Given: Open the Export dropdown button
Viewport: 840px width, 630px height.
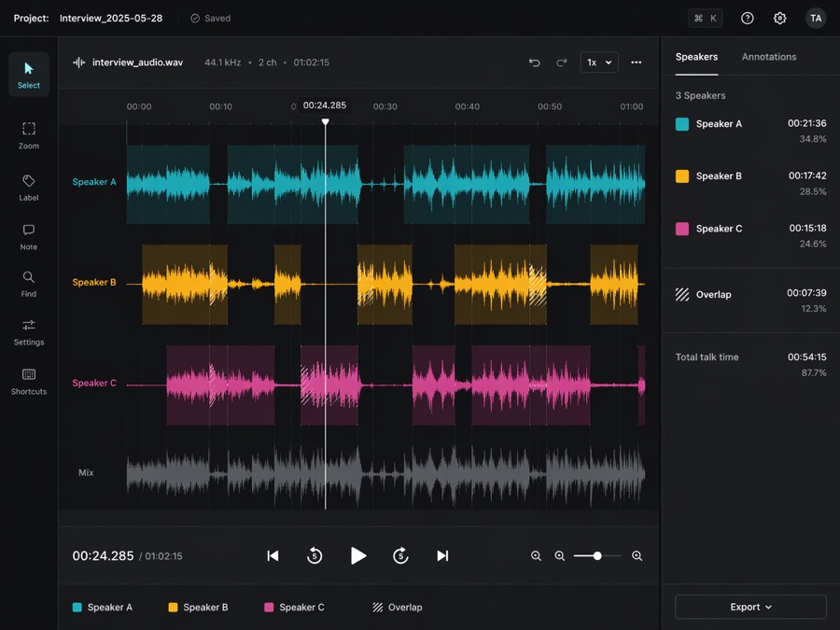Looking at the screenshot, I should (750, 607).
